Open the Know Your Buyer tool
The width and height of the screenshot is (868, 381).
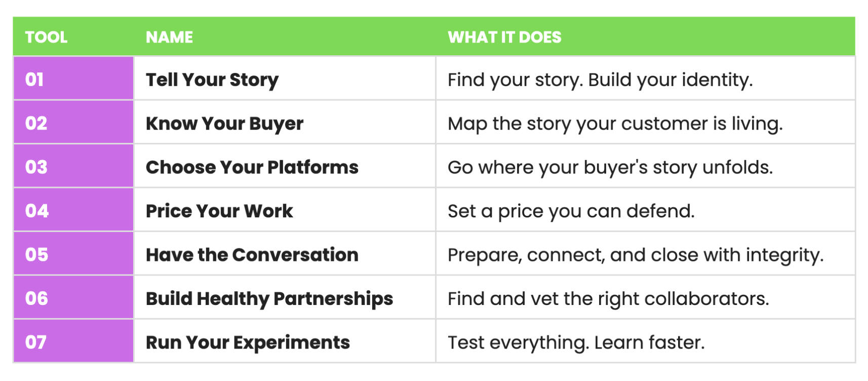224,123
